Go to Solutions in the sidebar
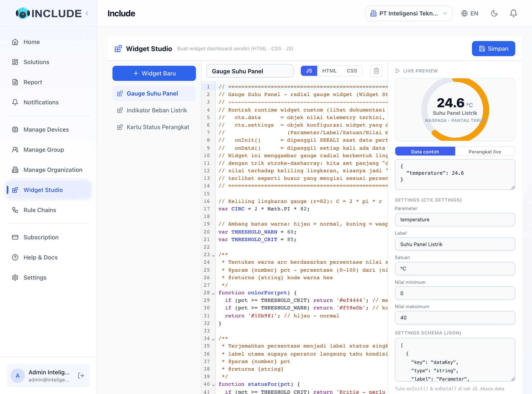This screenshot has width=532, height=394. [x=48, y=62]
